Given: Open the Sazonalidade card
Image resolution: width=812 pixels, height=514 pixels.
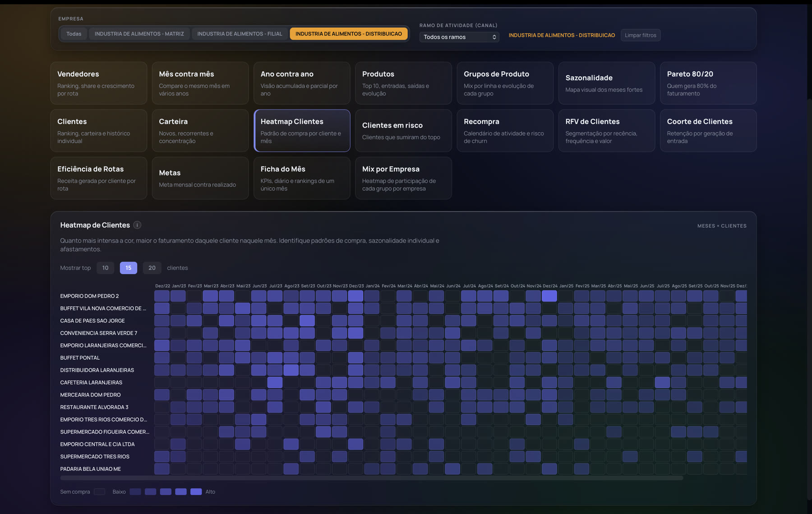Looking at the screenshot, I should click(607, 83).
